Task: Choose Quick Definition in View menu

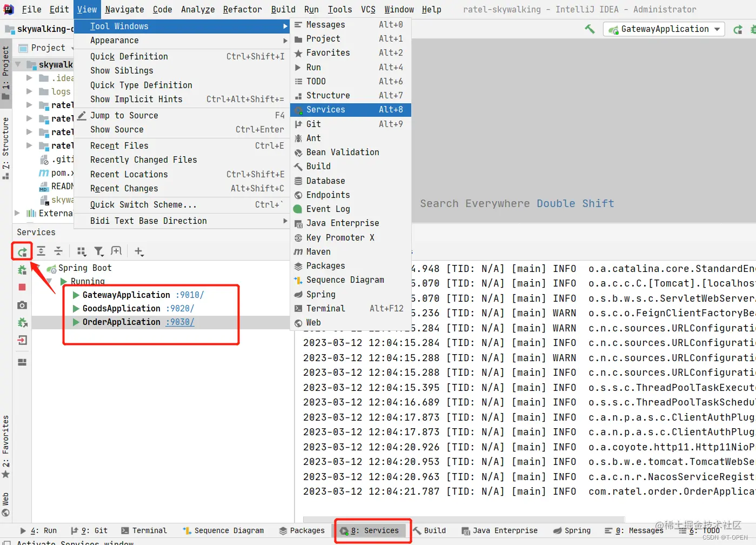Action: coord(182,56)
